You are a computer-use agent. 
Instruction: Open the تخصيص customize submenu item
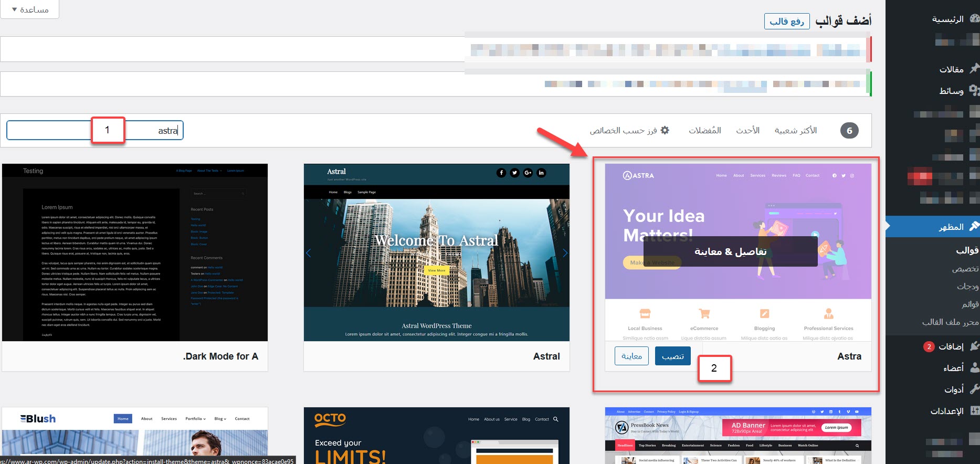click(965, 269)
